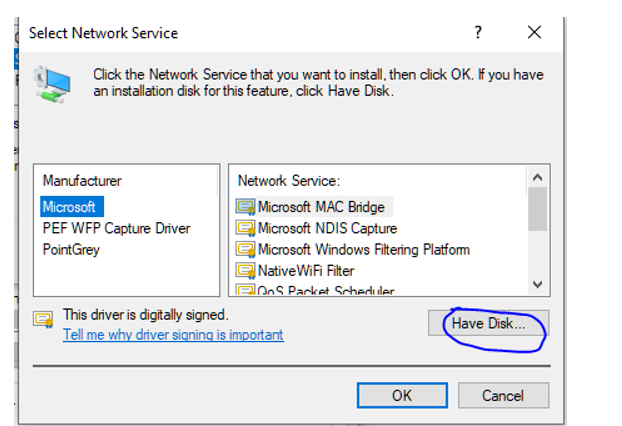Select Microsoft NDIS Capture service
This screenshot has height=426, width=622.
click(x=316, y=228)
